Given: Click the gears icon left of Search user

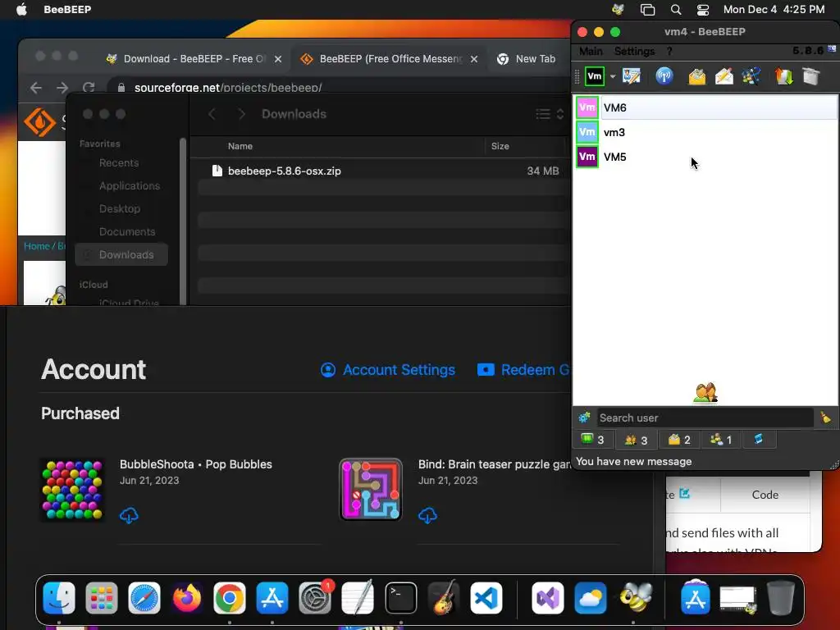Looking at the screenshot, I should 584,418.
